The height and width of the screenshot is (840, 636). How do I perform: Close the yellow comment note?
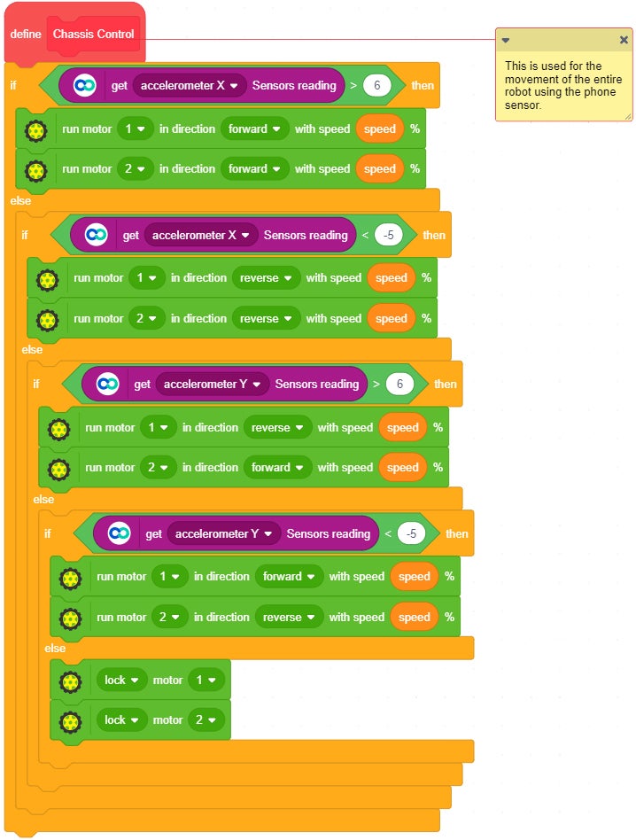click(x=624, y=40)
